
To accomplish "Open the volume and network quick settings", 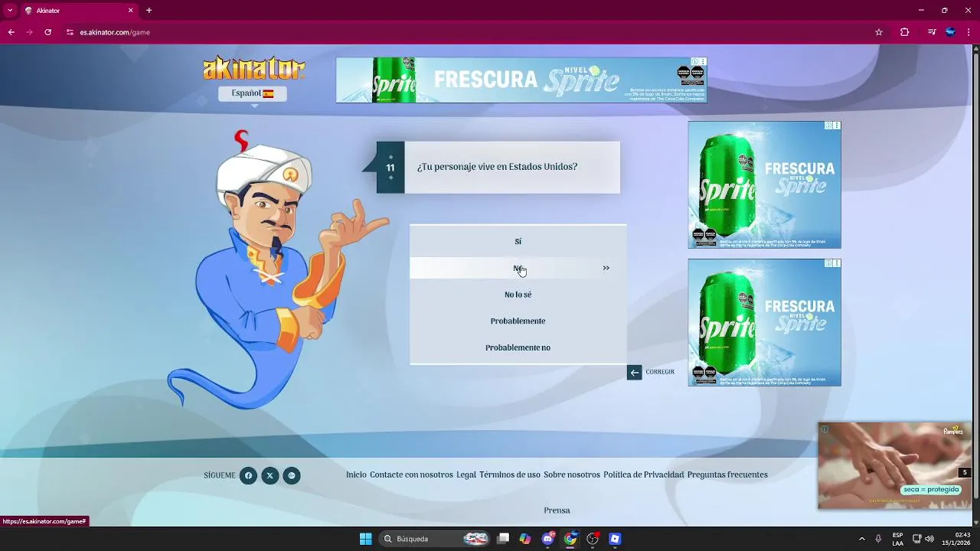I will 923,539.
